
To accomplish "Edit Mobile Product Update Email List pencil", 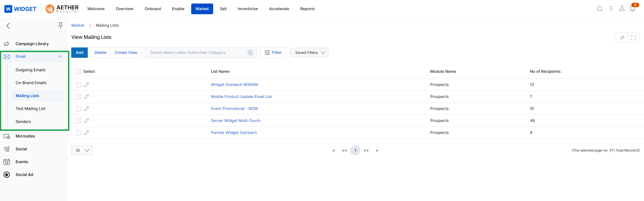I will click(x=87, y=97).
